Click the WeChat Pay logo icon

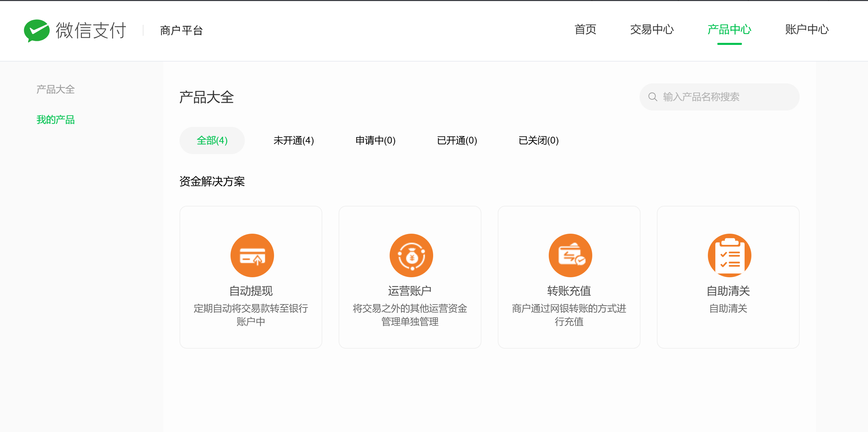[37, 31]
